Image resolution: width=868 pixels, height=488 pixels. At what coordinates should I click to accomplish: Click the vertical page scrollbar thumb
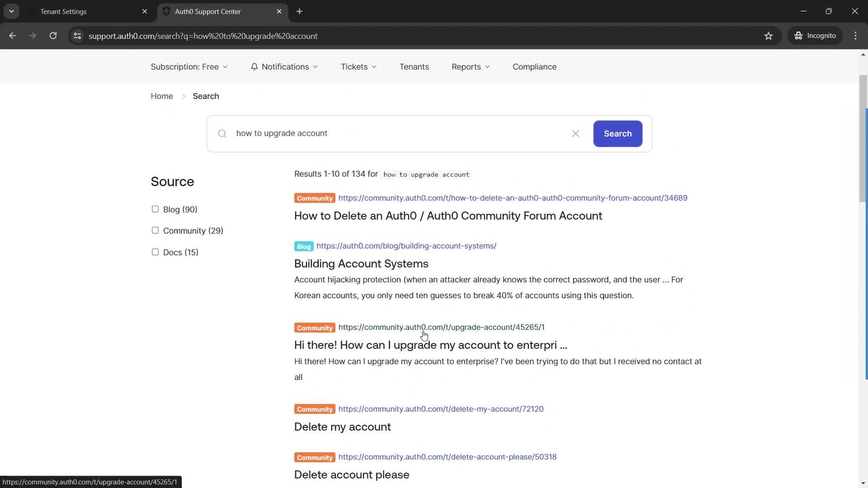click(x=863, y=138)
